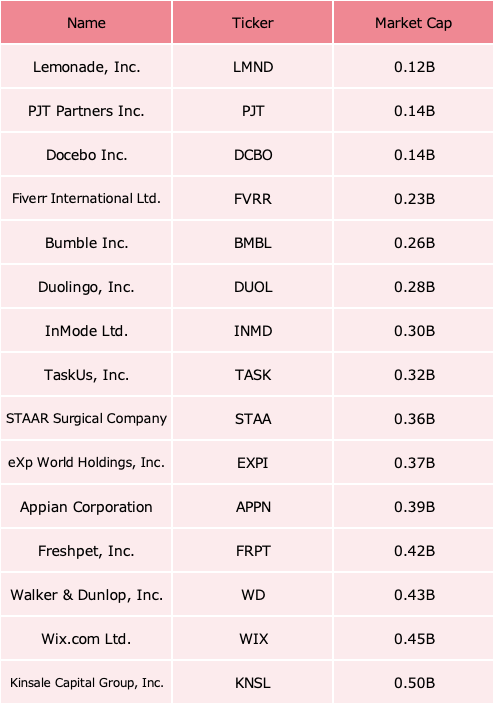The height and width of the screenshot is (705, 495).
Task: Click the Ticker column header
Action: 253,22
